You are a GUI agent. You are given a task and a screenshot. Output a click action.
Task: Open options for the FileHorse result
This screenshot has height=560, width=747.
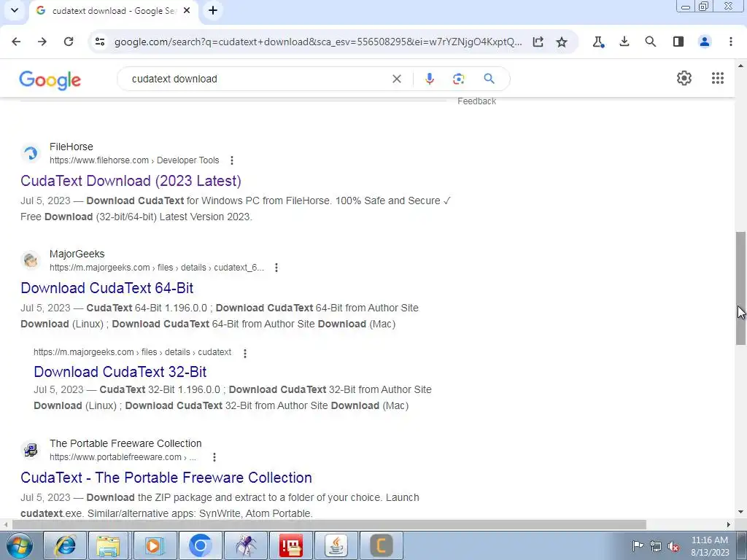pos(232,160)
